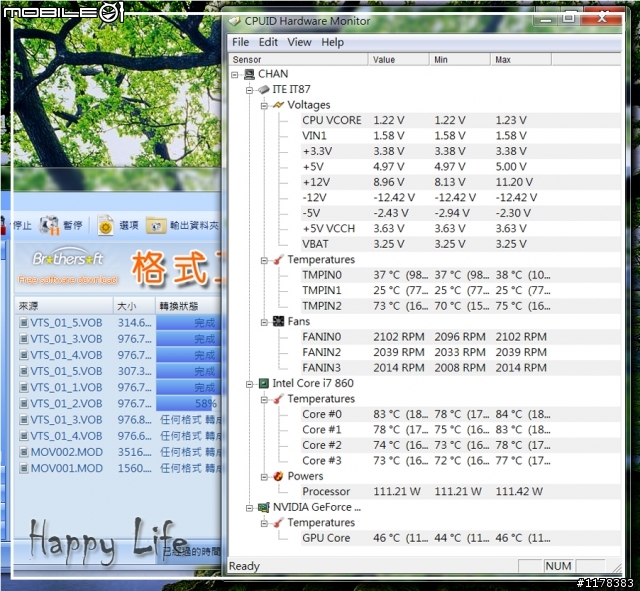Click the 11.20 V max value of +12V
Viewport: 640px width, 591px height.
(x=514, y=182)
